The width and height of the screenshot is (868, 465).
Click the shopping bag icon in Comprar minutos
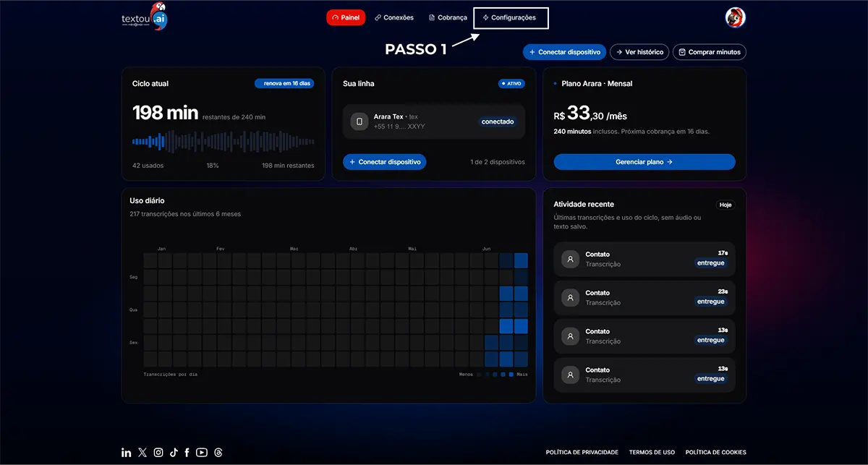coord(682,52)
